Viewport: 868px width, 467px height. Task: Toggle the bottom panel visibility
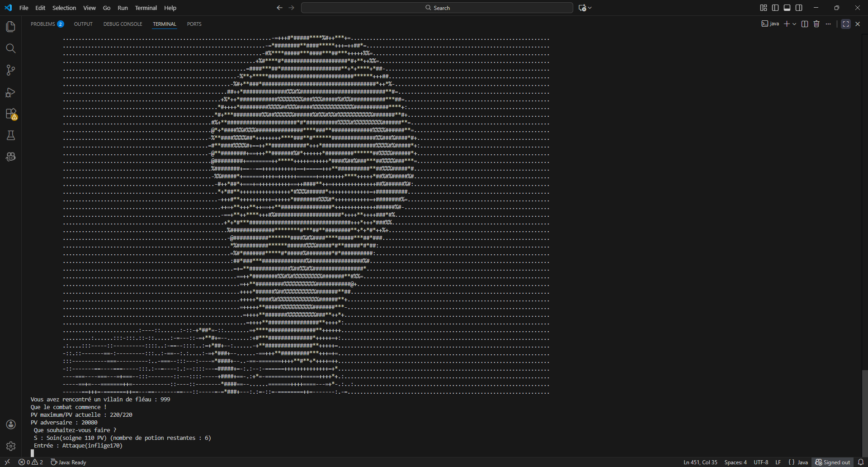click(787, 8)
